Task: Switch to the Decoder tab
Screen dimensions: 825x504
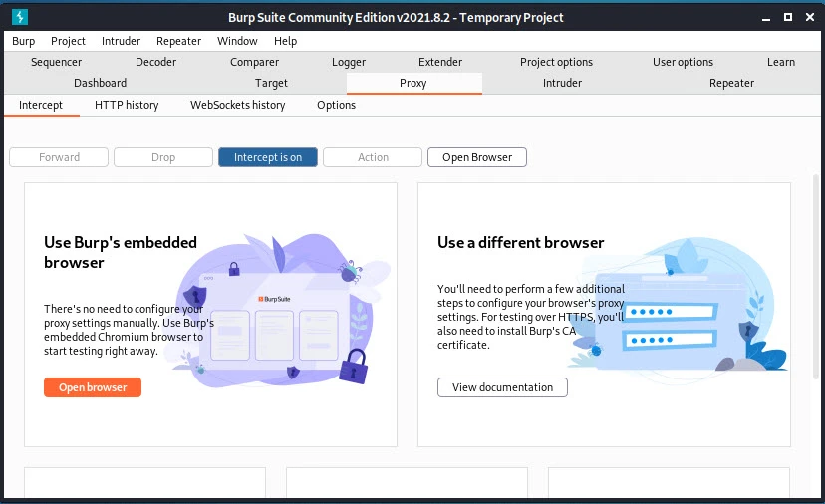Action: [x=155, y=62]
